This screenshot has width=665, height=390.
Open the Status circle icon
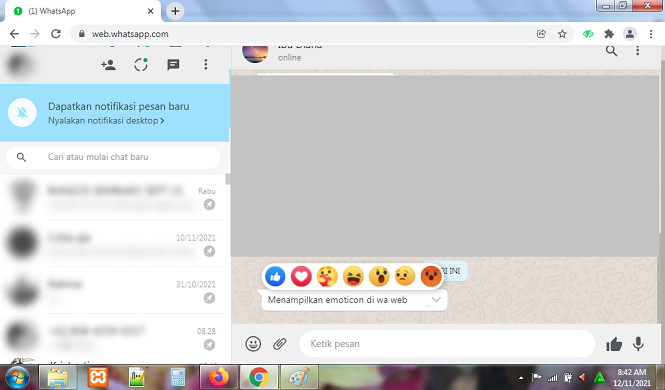pos(141,65)
